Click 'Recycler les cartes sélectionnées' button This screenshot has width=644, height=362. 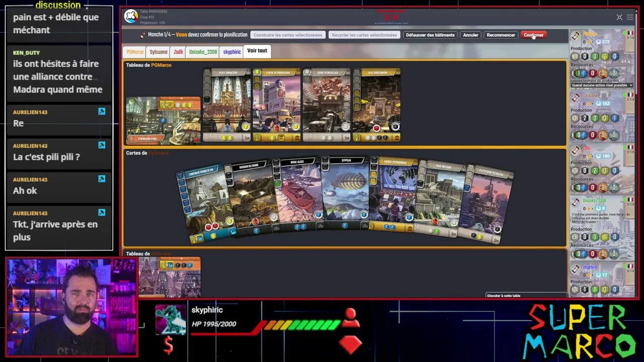pos(364,35)
